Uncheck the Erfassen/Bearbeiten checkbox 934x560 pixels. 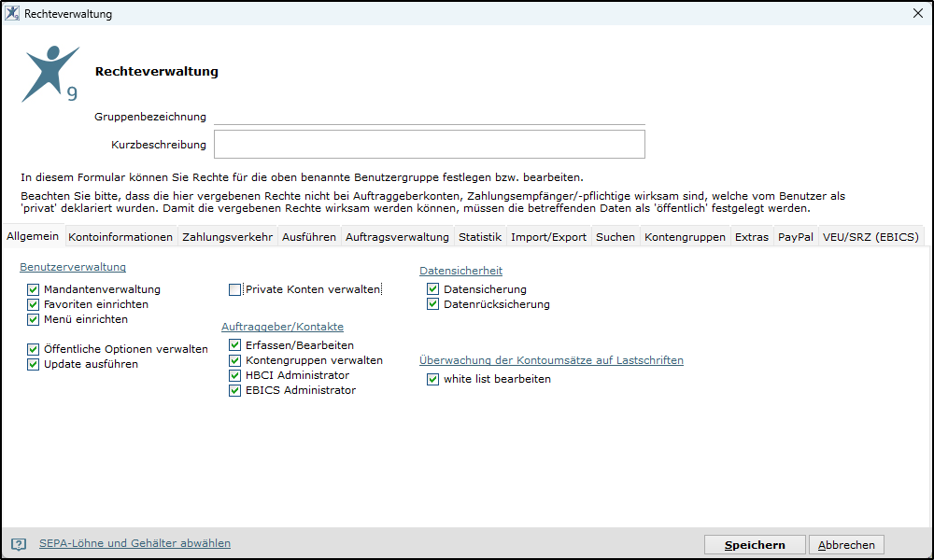[235, 345]
